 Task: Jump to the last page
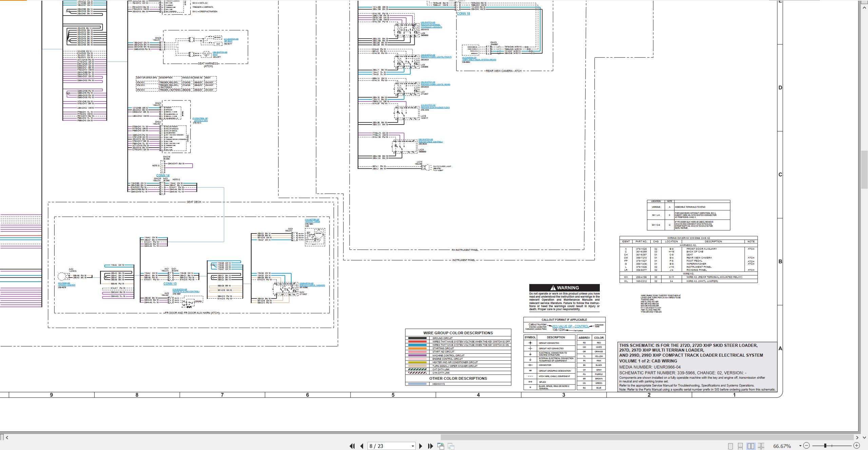[431, 446]
